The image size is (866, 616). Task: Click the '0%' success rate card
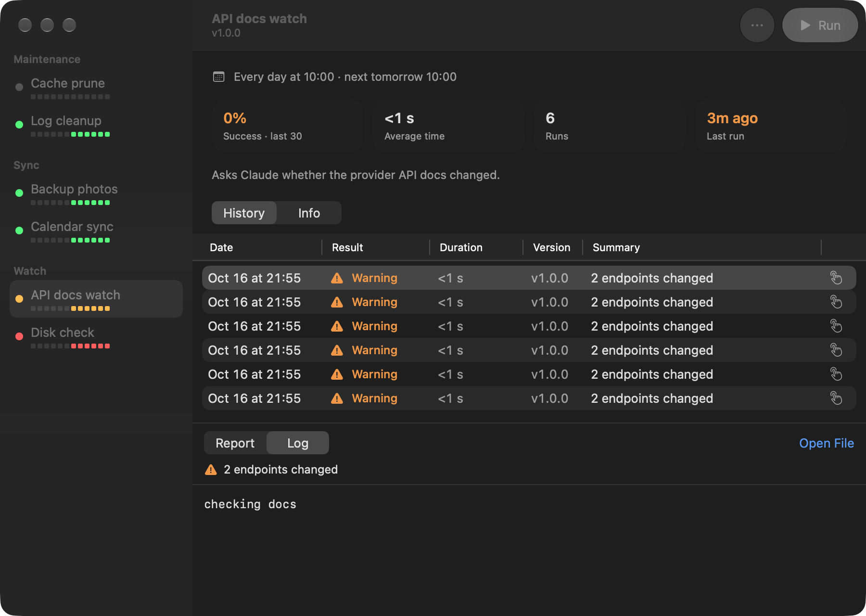tap(287, 126)
